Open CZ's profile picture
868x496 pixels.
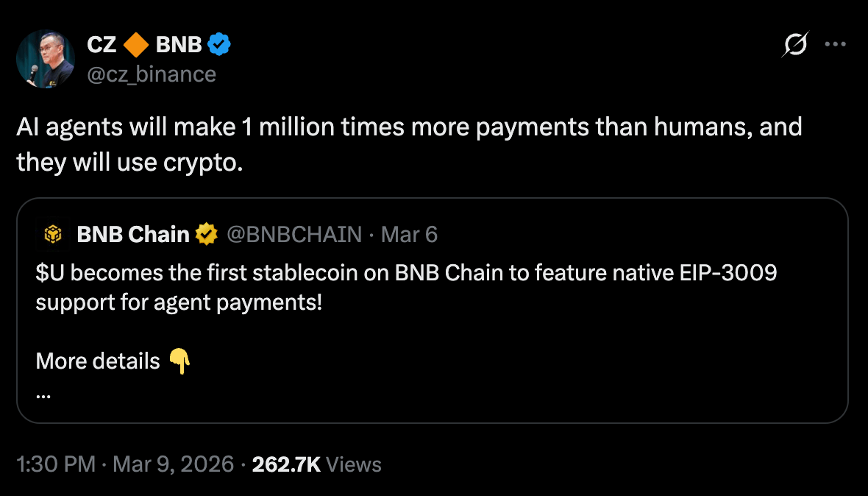coord(46,59)
